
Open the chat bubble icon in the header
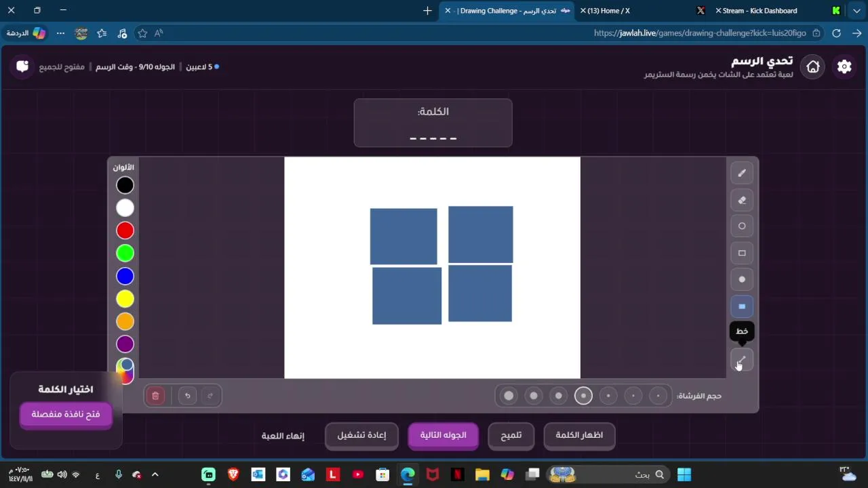tap(22, 66)
